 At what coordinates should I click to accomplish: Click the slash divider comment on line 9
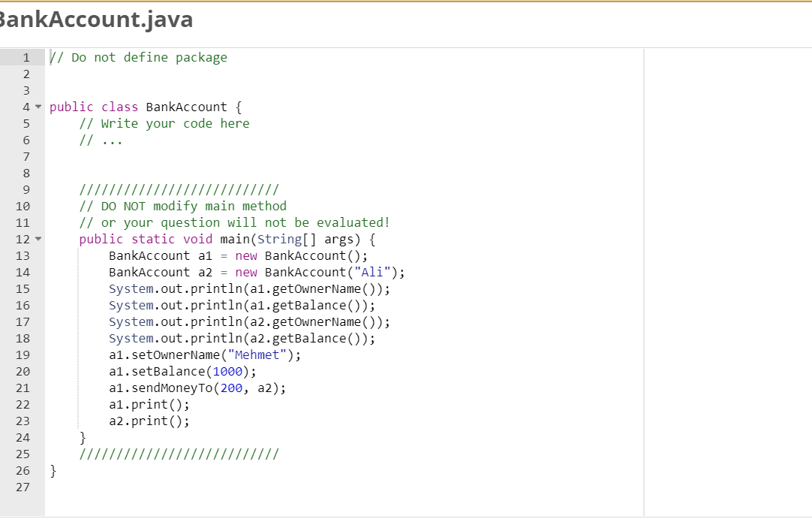180,189
